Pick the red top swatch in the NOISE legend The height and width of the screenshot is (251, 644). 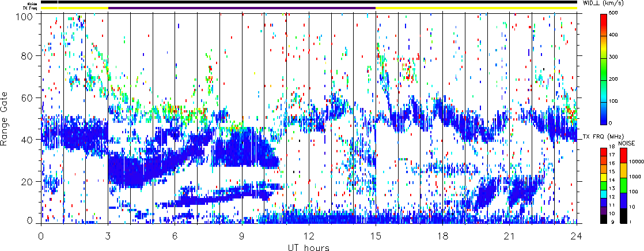623,154
